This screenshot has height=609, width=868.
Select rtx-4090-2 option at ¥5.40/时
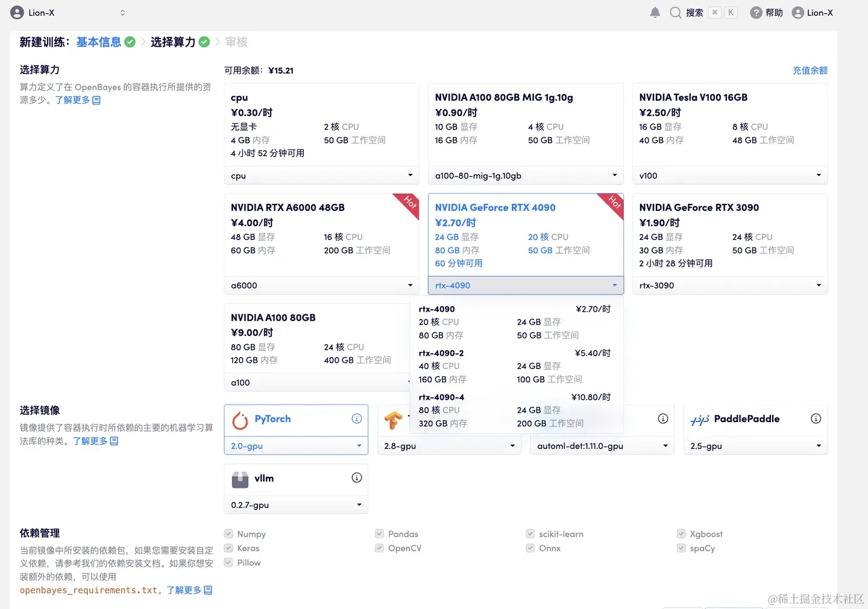[x=516, y=366]
